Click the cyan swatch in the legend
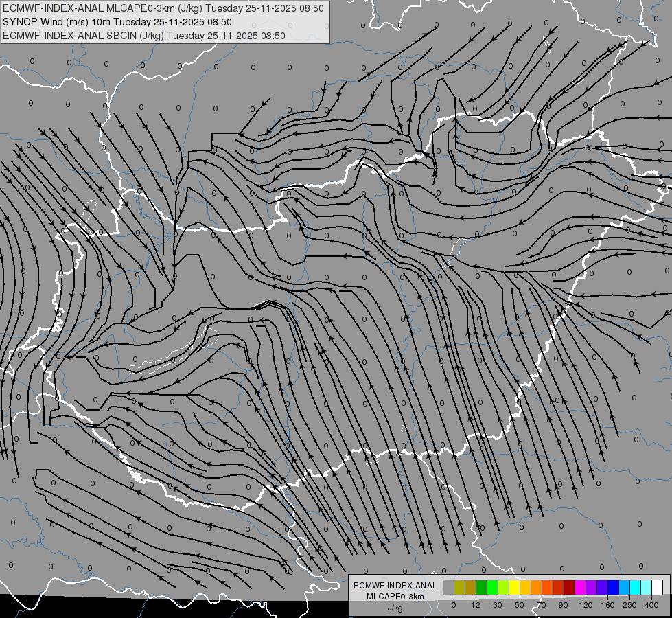This screenshot has width=672, height=618. click(635, 587)
